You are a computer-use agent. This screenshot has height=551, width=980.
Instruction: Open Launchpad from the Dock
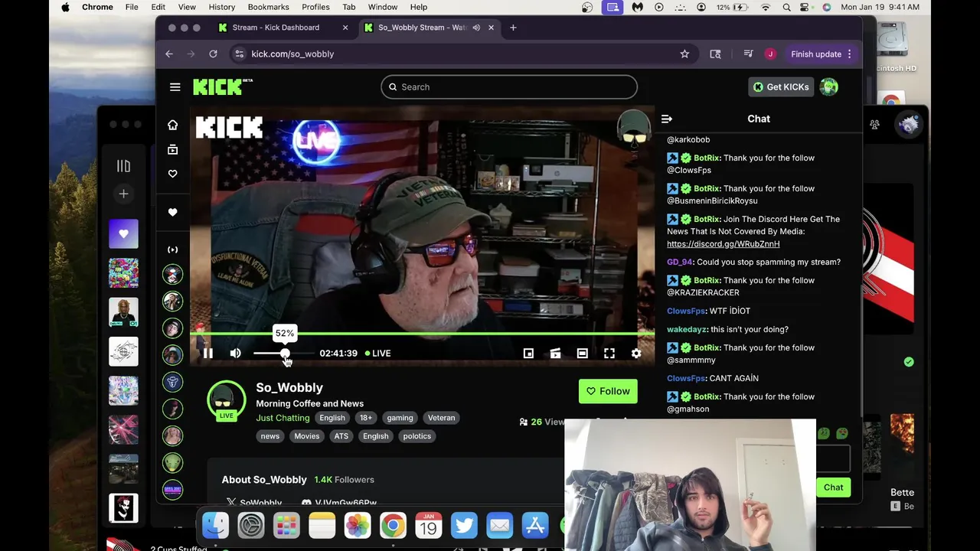pos(286,526)
